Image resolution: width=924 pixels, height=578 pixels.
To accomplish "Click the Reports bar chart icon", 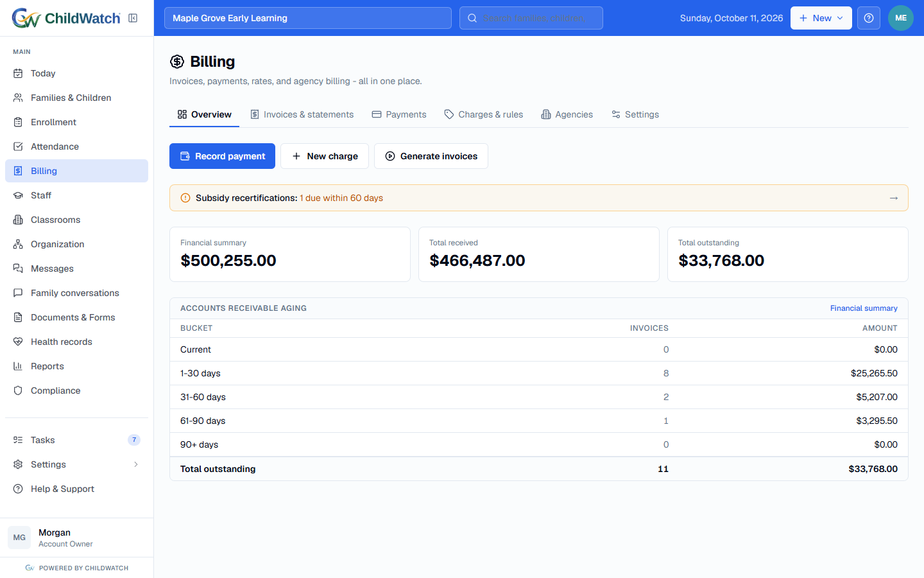I will pos(18,366).
